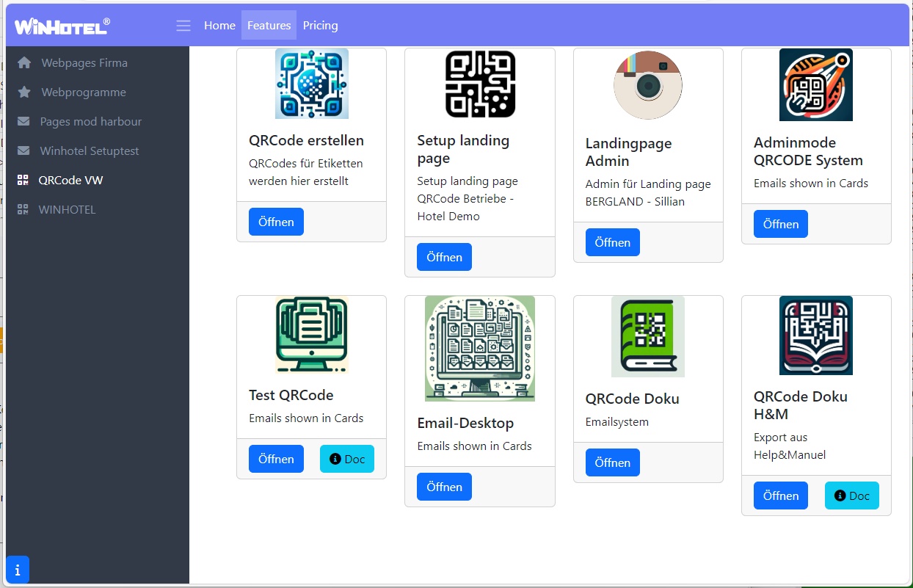Click the QRCode Doku H&M title
The image size is (913, 588).
tap(801, 405)
